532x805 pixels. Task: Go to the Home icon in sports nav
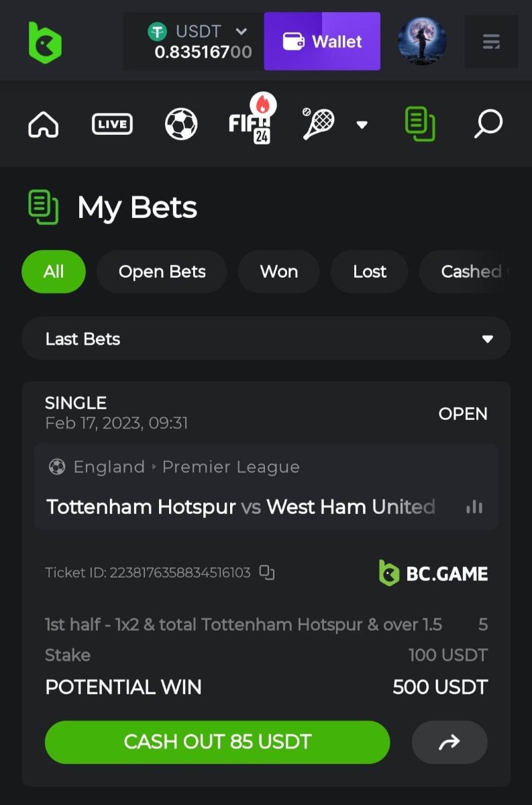(44, 124)
